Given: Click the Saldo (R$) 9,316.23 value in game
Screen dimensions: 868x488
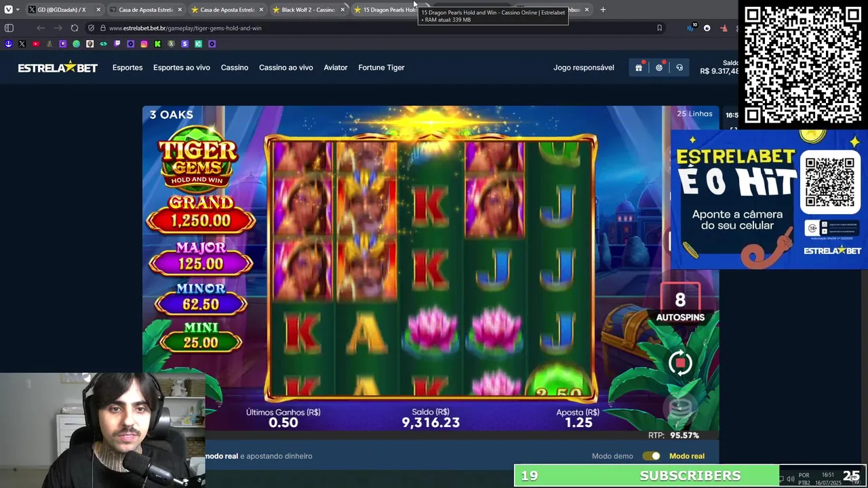Looking at the screenshot, I should (x=431, y=422).
